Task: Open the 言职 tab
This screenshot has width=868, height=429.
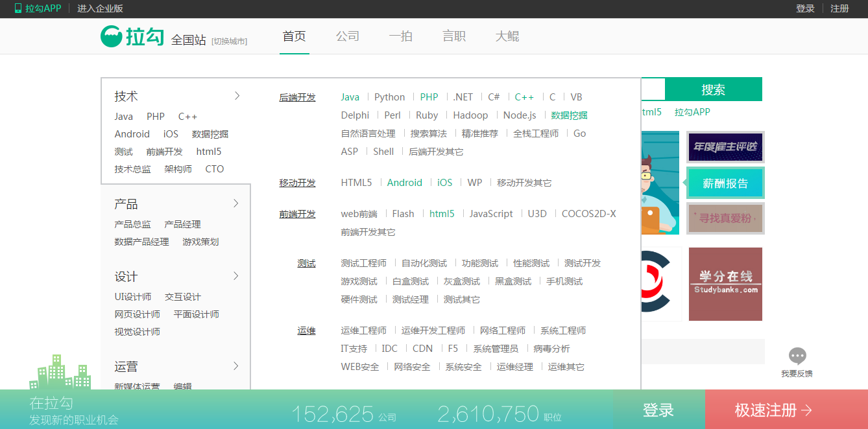Action: [454, 36]
